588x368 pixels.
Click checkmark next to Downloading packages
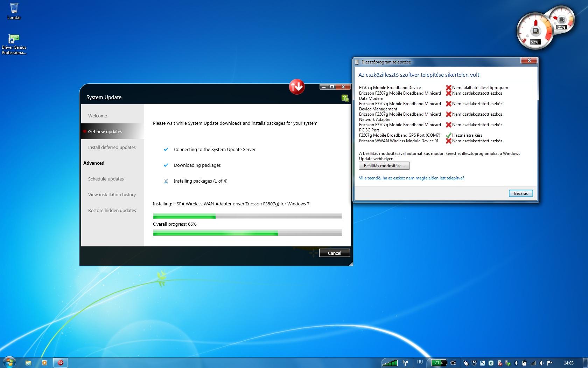[166, 165]
